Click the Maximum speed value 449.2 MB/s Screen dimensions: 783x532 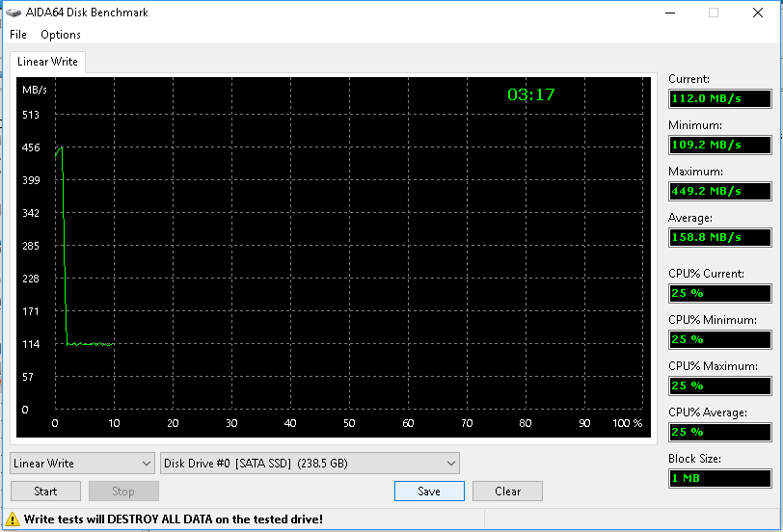tap(719, 191)
